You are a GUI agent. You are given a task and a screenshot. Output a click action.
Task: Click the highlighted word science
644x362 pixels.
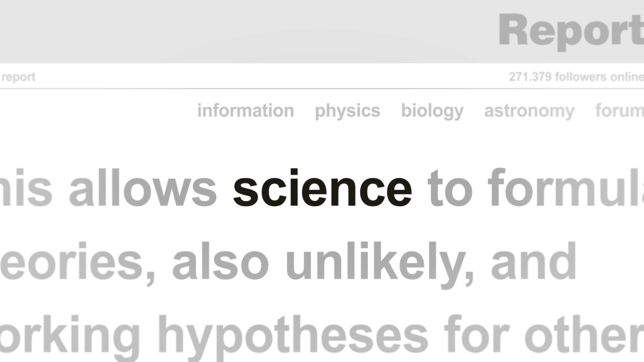[323, 188]
